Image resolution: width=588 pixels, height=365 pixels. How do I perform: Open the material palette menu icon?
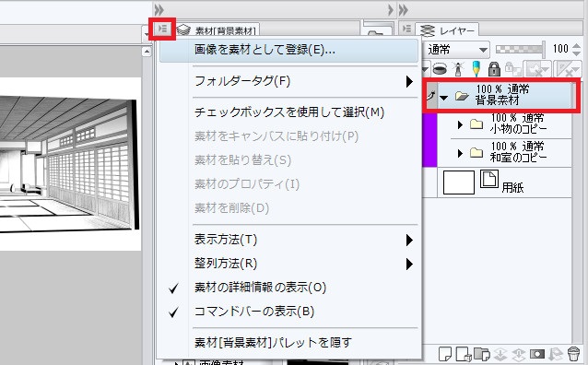coord(162,29)
